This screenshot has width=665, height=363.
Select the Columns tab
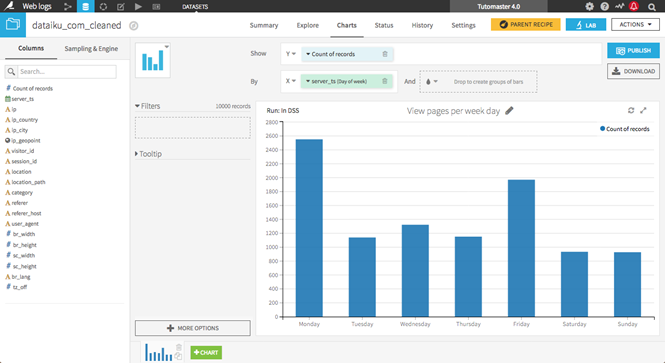pyautogui.click(x=31, y=48)
